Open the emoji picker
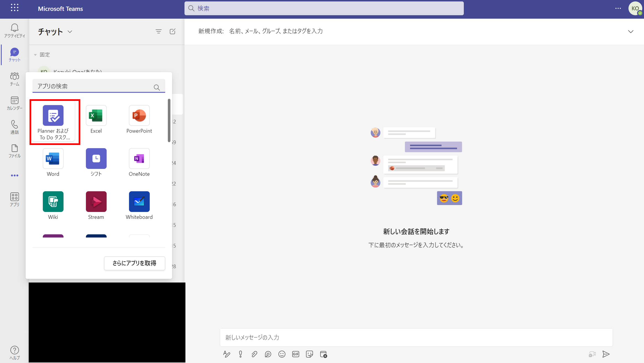Image resolution: width=644 pixels, height=363 pixels. click(x=282, y=354)
